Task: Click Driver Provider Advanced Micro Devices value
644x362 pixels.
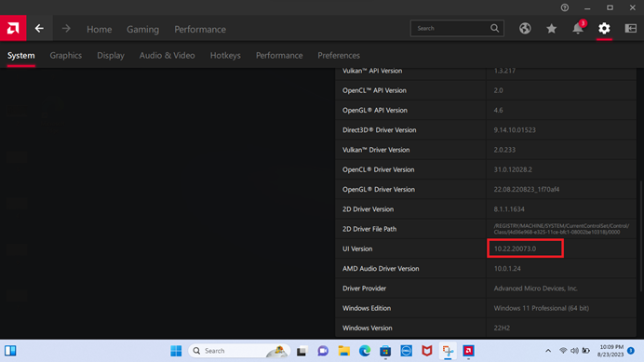Action: point(535,288)
